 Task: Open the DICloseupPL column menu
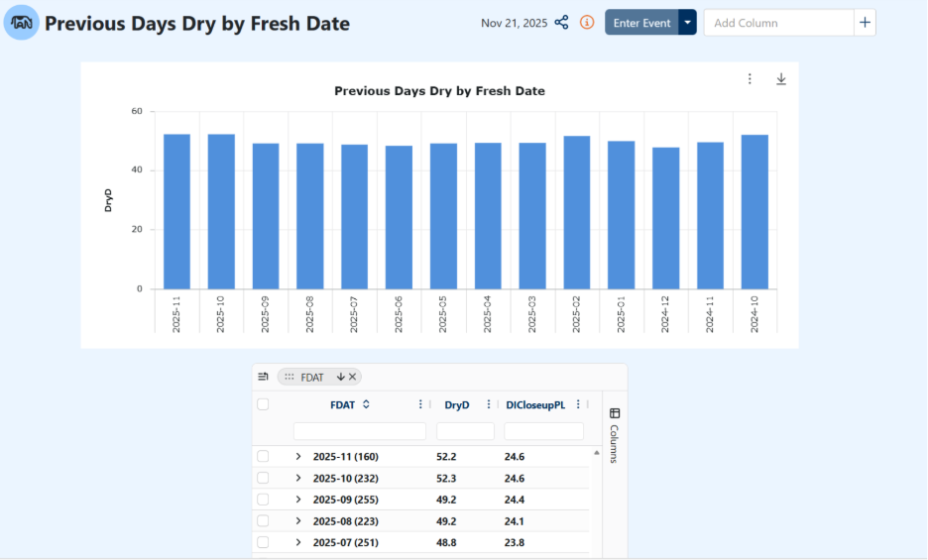578,404
